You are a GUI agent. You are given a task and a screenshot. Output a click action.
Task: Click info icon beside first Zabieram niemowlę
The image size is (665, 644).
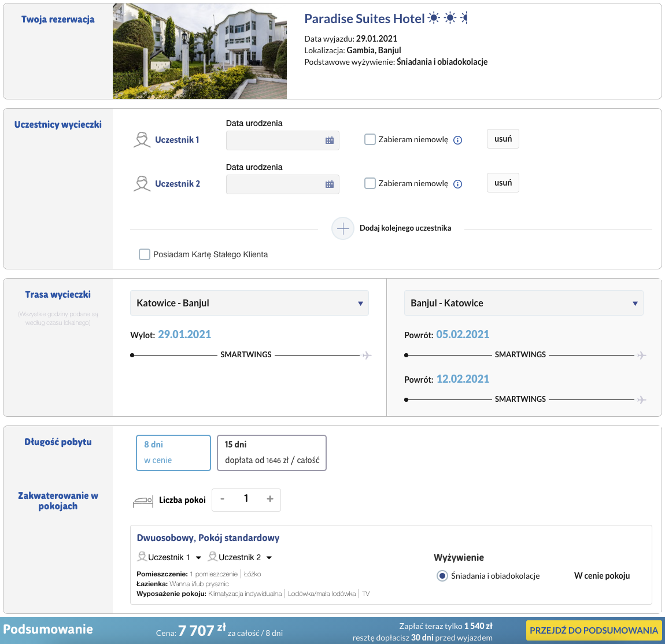click(457, 140)
